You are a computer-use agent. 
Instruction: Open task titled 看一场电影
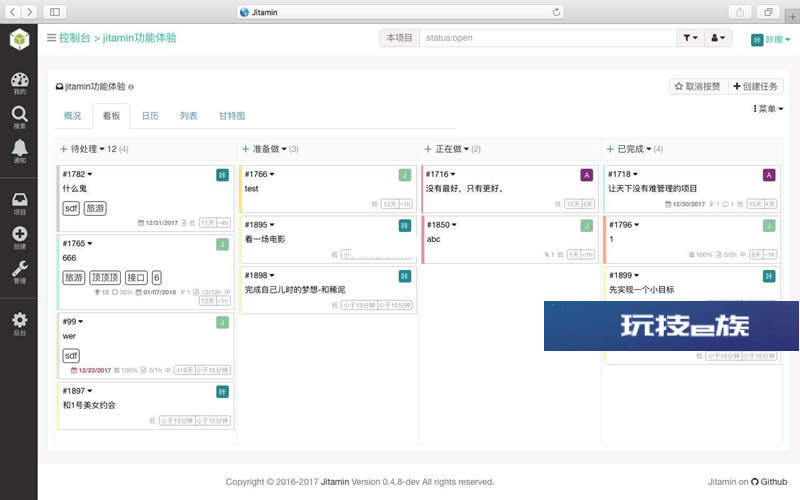click(265, 239)
